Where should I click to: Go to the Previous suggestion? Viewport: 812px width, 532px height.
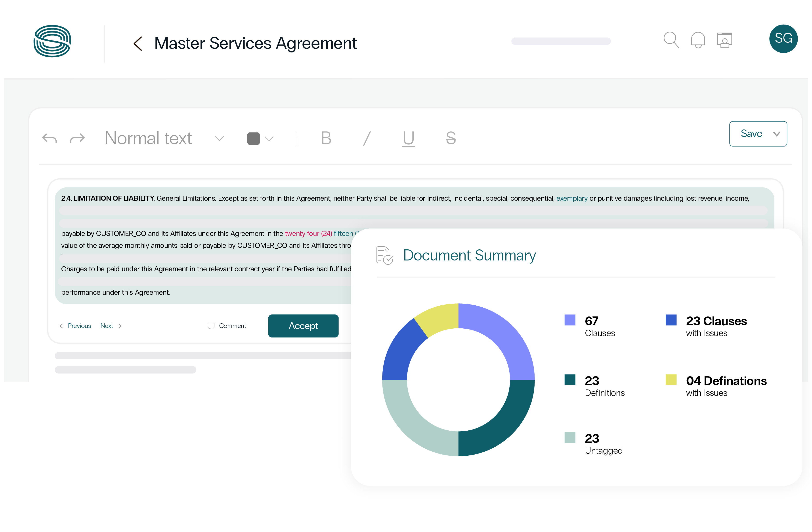pyautogui.click(x=79, y=326)
